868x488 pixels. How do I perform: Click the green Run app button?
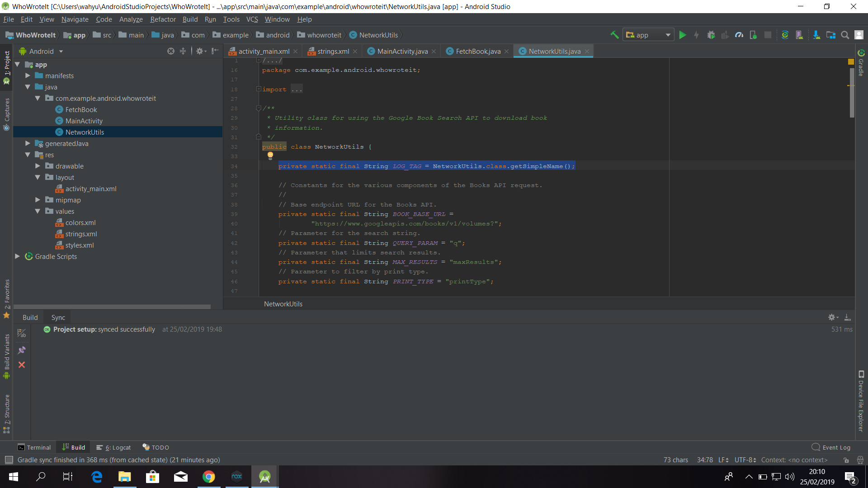(x=682, y=35)
